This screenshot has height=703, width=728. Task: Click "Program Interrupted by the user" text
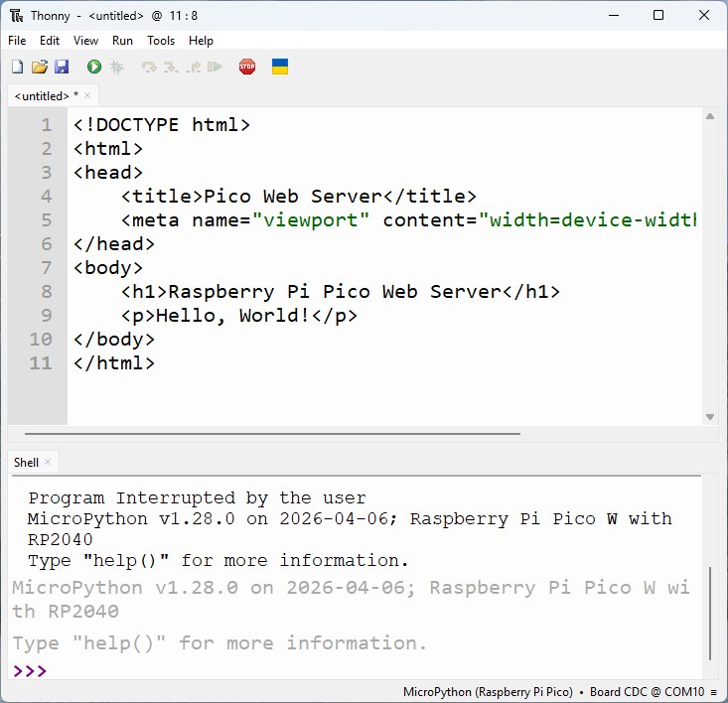click(x=198, y=497)
